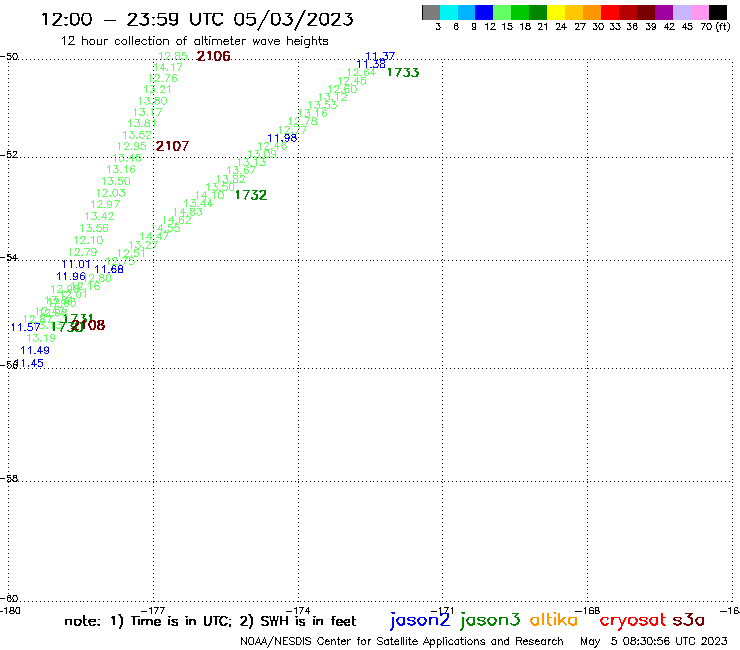Click the blue 11.96 reading
Viewport: 740px width, 650px height.
point(71,276)
